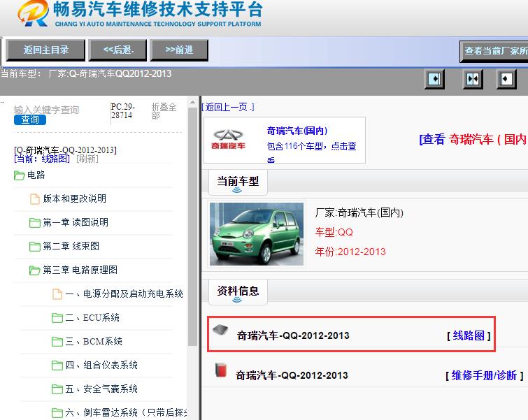
Task: Click 包含116个车型，点击查看 link
Action: pyautogui.click(x=311, y=151)
